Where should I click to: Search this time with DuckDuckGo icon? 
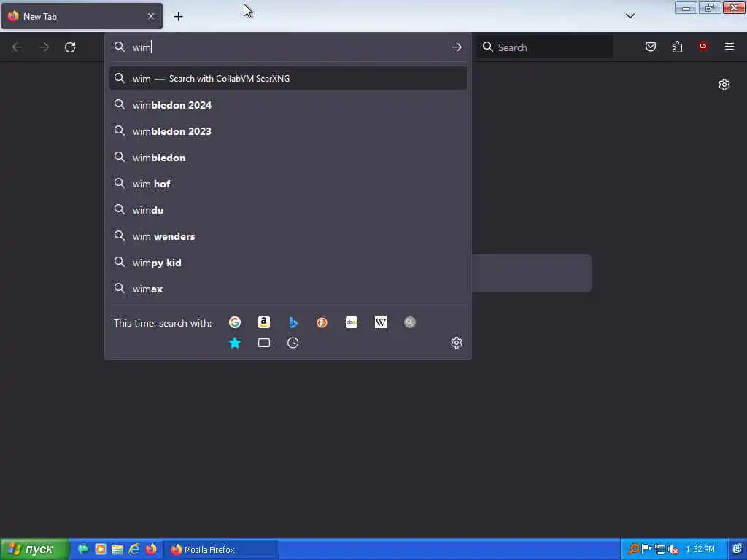322,322
